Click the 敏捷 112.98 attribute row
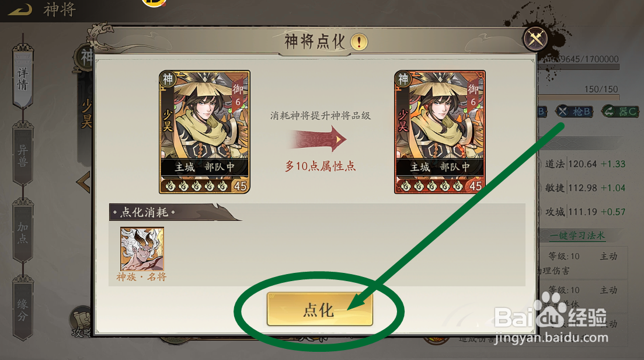Screen dimensions: 644x360 [x=585, y=188]
